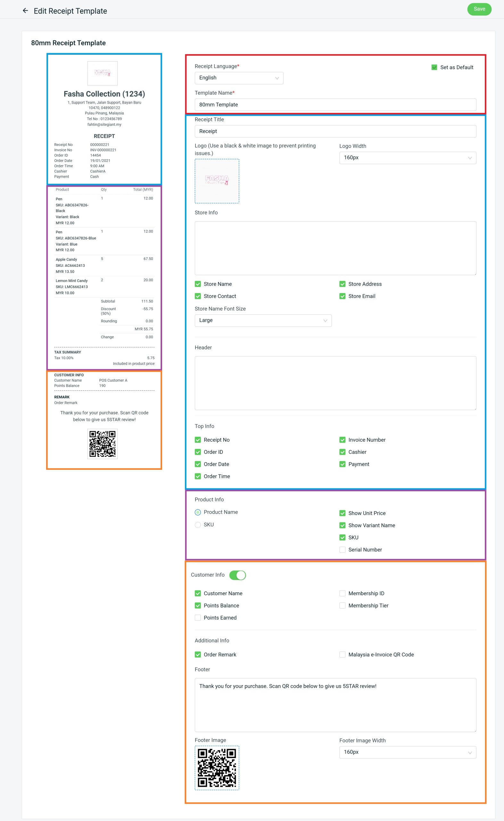Open the Store Name Font Size dropdown
Viewport: 504px width, 821px height.
point(263,320)
